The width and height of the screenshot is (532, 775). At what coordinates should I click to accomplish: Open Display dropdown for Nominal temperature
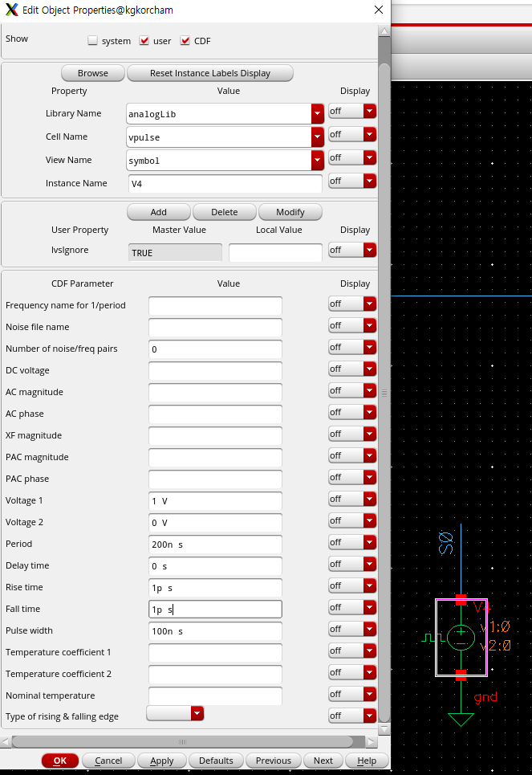tap(369, 694)
